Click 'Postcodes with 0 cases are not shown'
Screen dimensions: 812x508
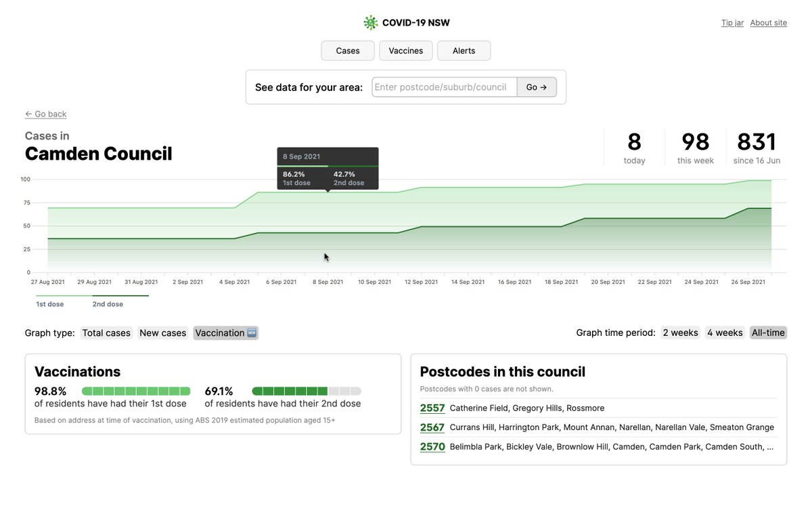coord(487,389)
